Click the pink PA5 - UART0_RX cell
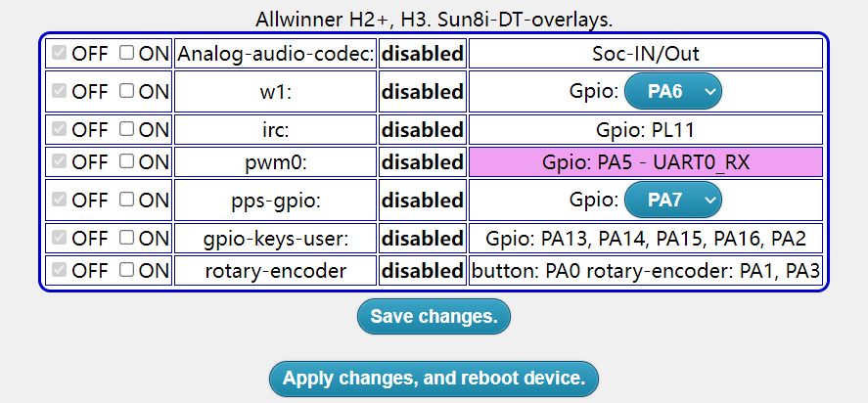The width and height of the screenshot is (868, 403). tap(646, 162)
